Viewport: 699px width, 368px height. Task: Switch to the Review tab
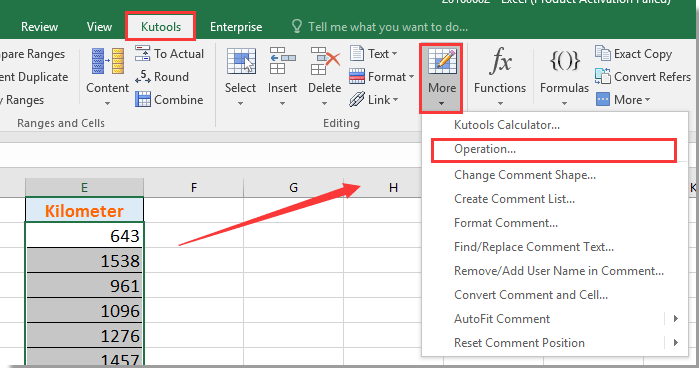click(39, 27)
